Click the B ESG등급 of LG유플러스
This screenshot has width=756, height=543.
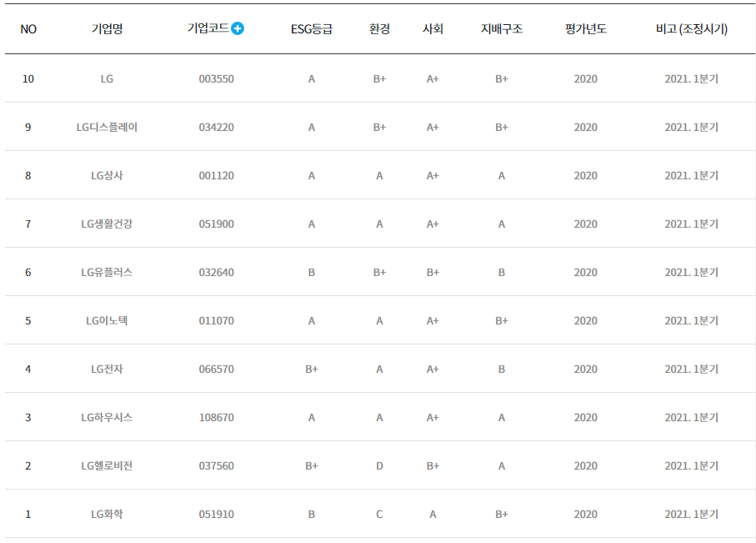(x=312, y=272)
